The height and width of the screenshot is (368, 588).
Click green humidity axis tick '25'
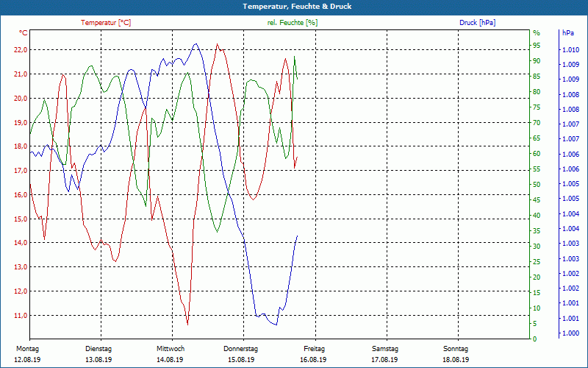tap(537, 262)
